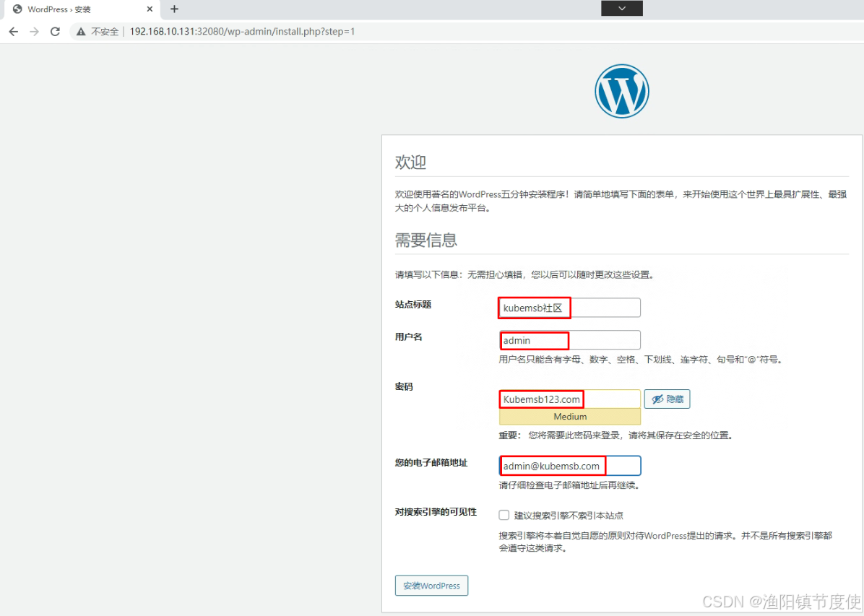Open a new tab with the plus button
This screenshot has width=864, height=616.
(174, 9)
